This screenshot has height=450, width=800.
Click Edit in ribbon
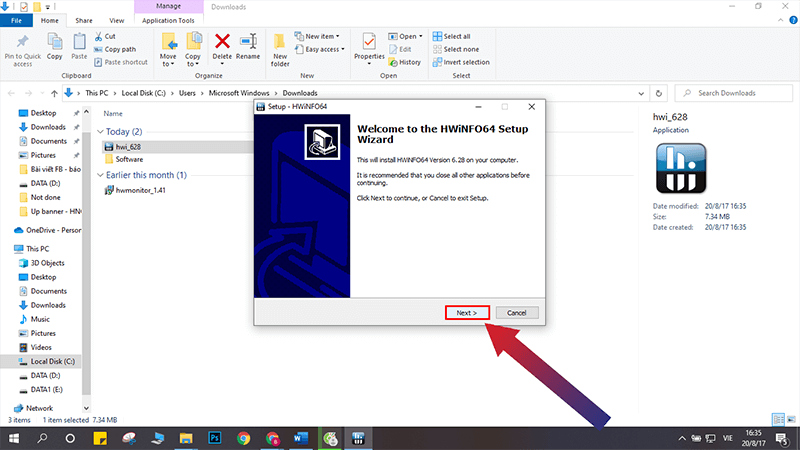click(x=401, y=49)
